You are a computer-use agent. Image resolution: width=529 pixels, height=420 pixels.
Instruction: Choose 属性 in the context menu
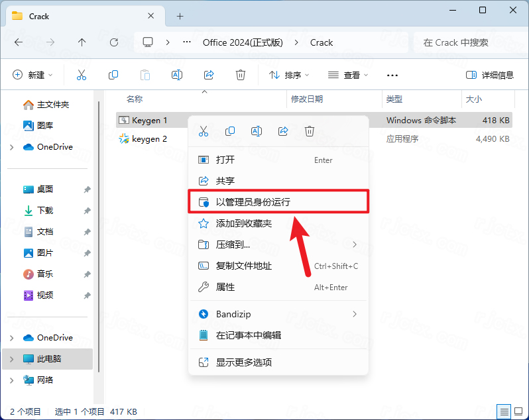[x=225, y=287]
